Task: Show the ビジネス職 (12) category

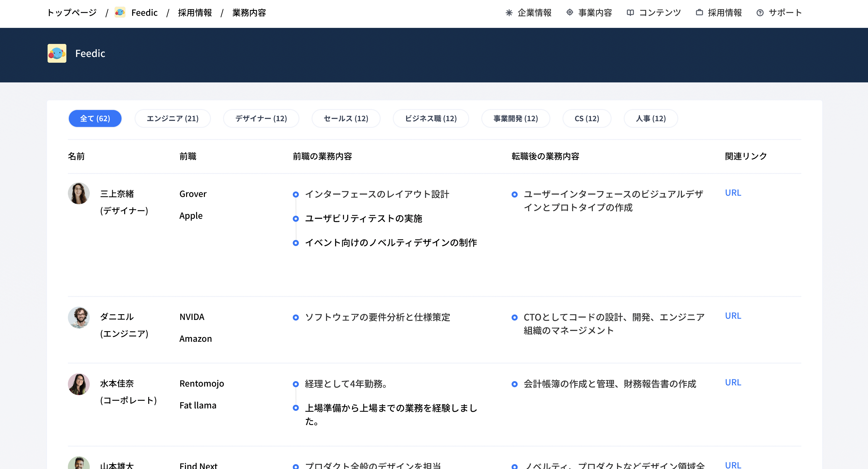Action: point(431,118)
